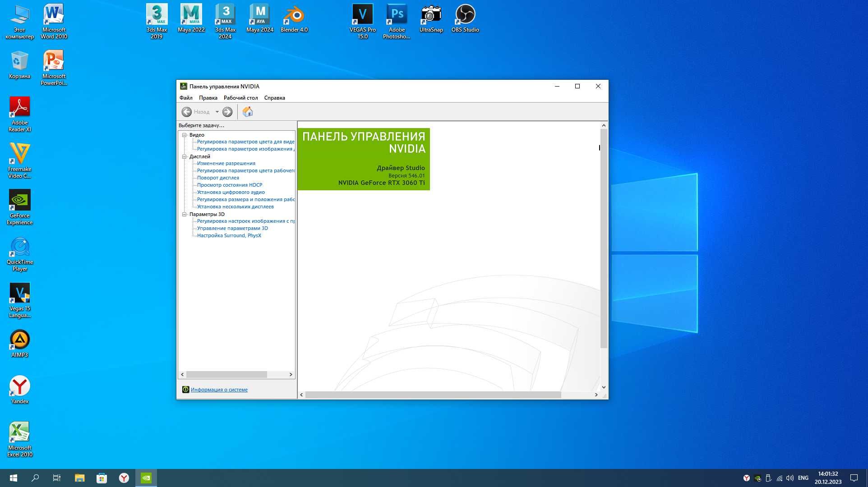The image size is (868, 487).
Task: Open Регулировка размера и положения task
Action: point(245,199)
